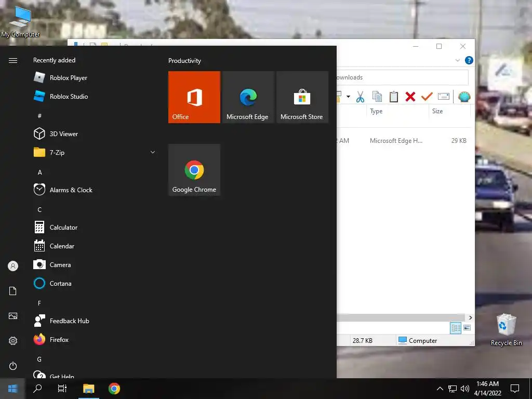
Task: Open File Explorer on taskbar
Action: (x=88, y=389)
